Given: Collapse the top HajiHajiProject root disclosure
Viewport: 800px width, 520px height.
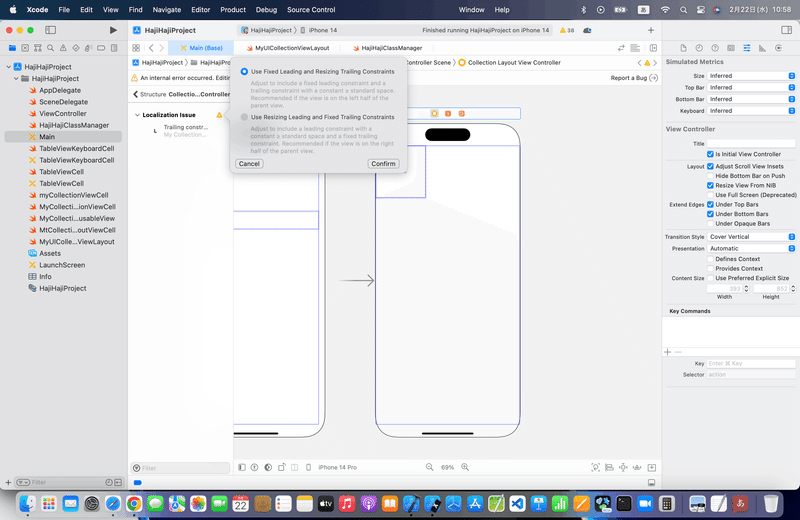Looking at the screenshot, I should pos(9,67).
